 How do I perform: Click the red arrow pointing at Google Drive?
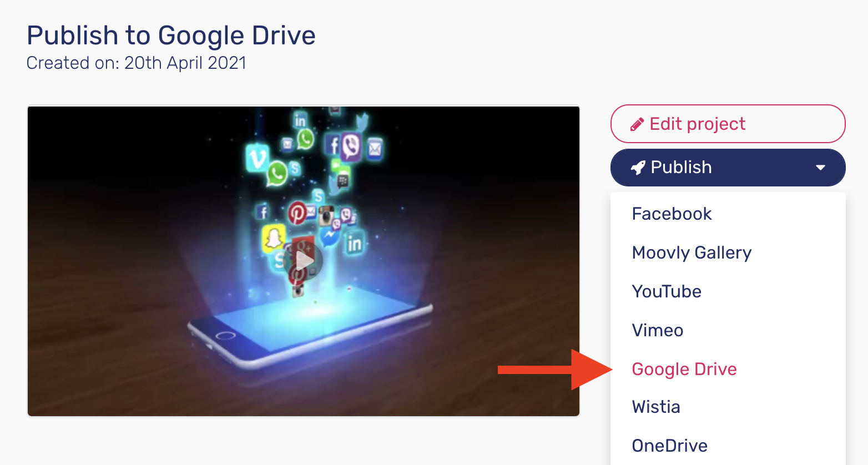click(555, 370)
